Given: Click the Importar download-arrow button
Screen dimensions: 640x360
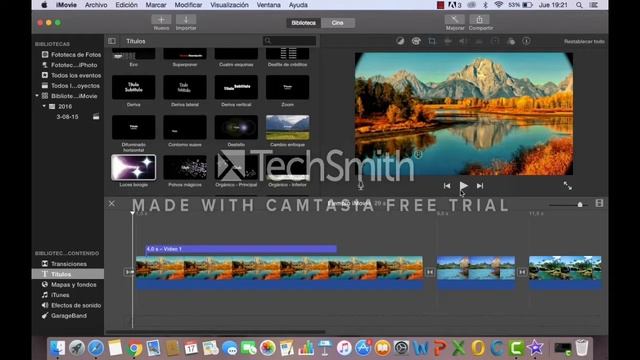Looking at the screenshot, I should click(186, 20).
